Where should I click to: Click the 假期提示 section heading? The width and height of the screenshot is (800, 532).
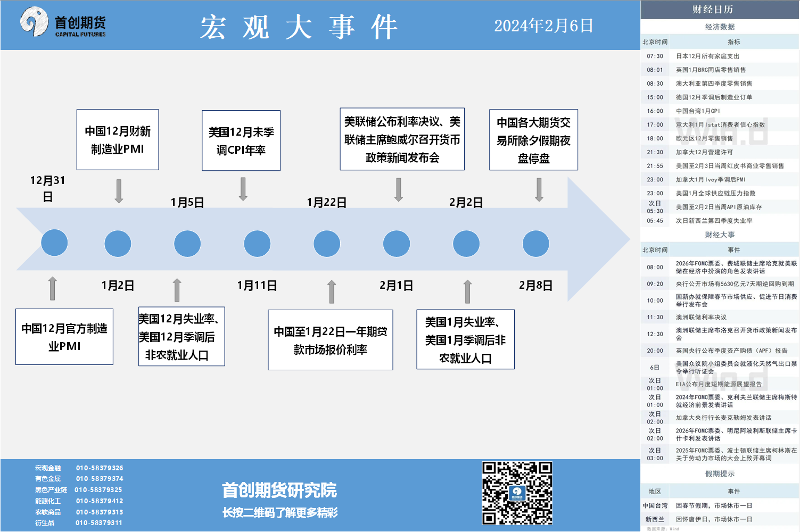point(720,473)
